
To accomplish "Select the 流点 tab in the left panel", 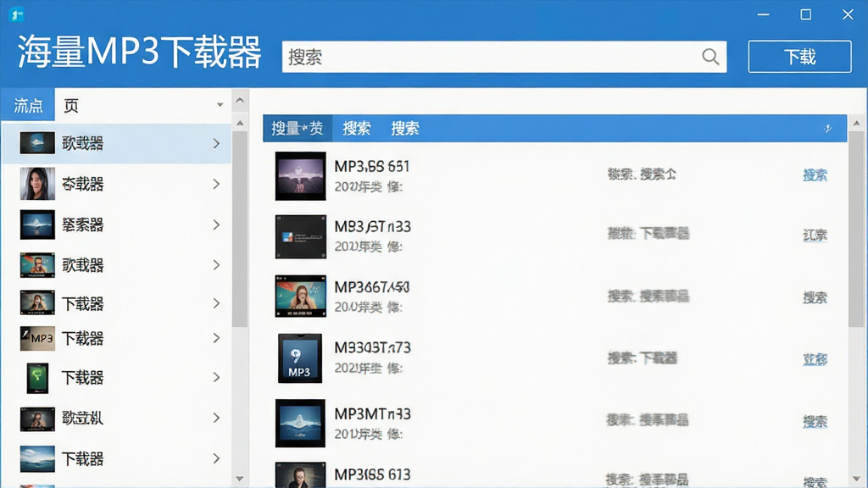I will pyautogui.click(x=28, y=104).
